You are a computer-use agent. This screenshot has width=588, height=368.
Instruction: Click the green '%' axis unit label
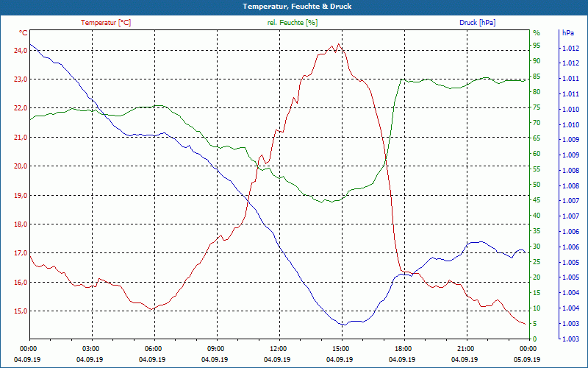[537, 33]
